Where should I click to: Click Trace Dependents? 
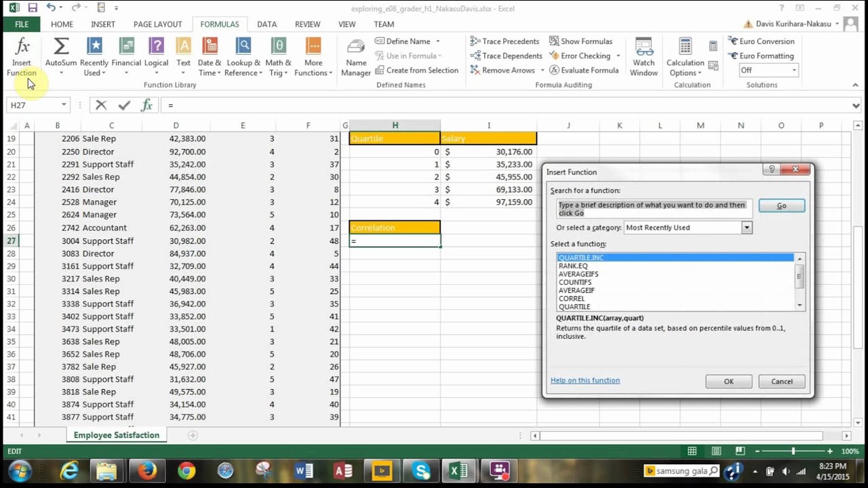[506, 56]
